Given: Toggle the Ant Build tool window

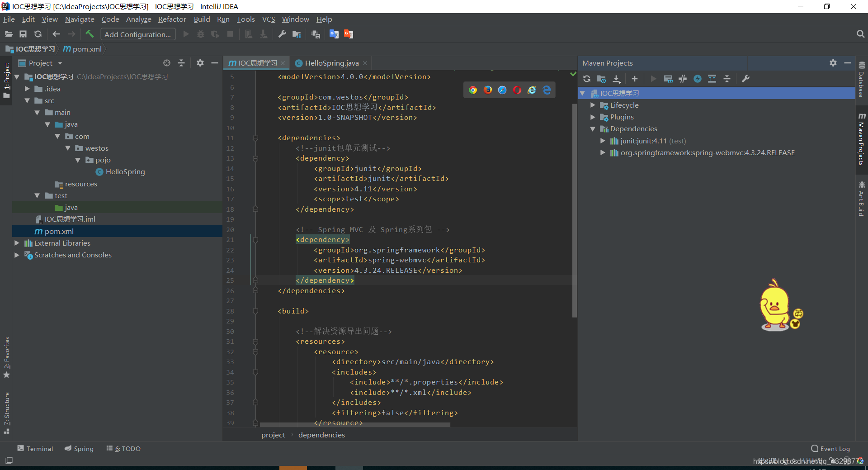Looking at the screenshot, I should point(861,198).
